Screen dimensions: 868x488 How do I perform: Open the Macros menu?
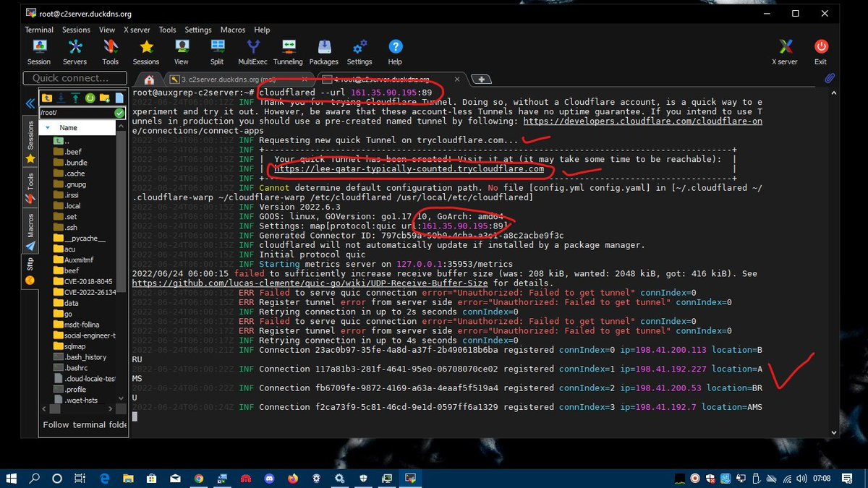coord(233,30)
